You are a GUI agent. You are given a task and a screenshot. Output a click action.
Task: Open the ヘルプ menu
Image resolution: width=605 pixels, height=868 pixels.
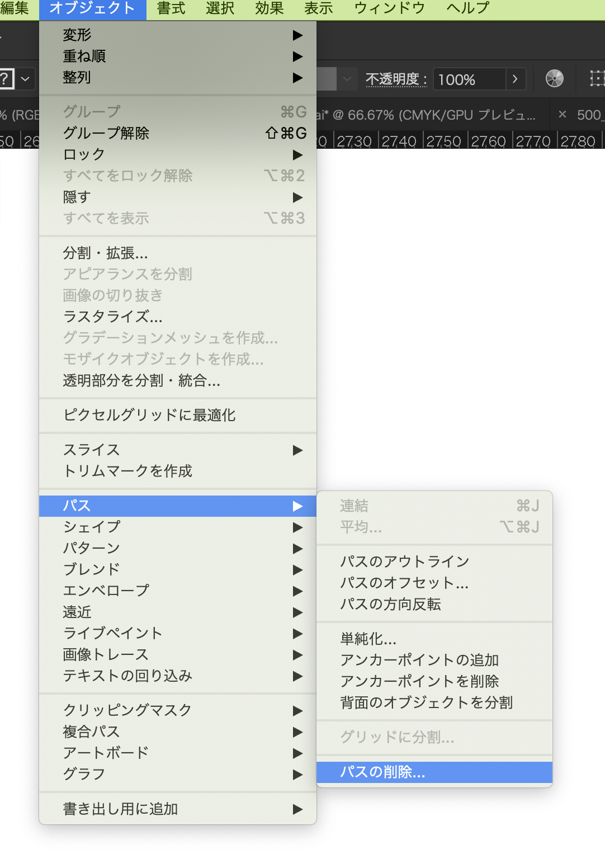[468, 9]
